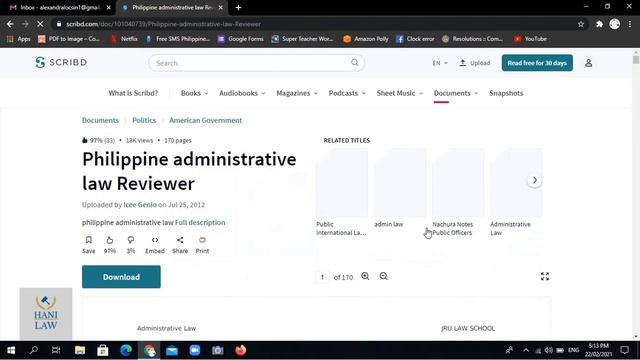Launch Firefox from the taskbar
The image size is (640, 360).
point(241,350)
